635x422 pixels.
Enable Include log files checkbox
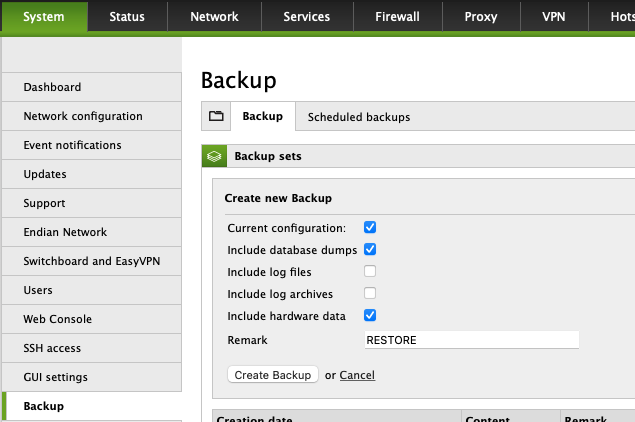click(x=370, y=271)
